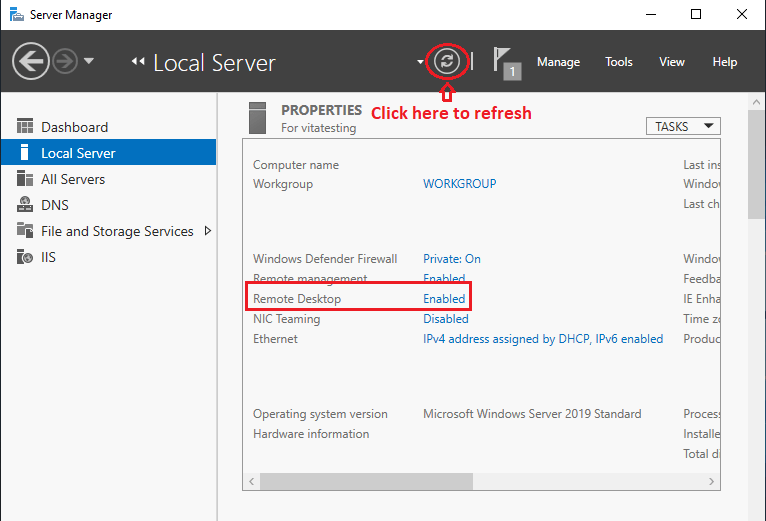Click the 'Computer name' label
The image size is (766, 521).
(x=296, y=165)
